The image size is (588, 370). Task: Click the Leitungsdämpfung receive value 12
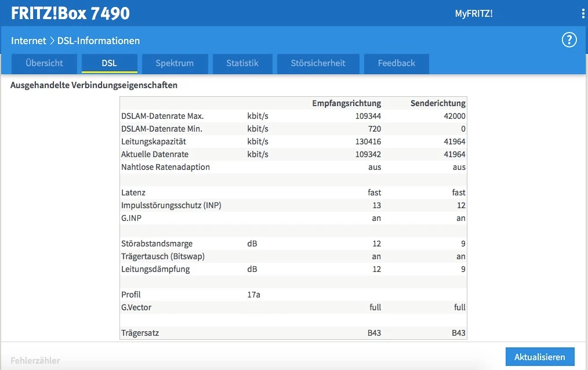pos(376,269)
